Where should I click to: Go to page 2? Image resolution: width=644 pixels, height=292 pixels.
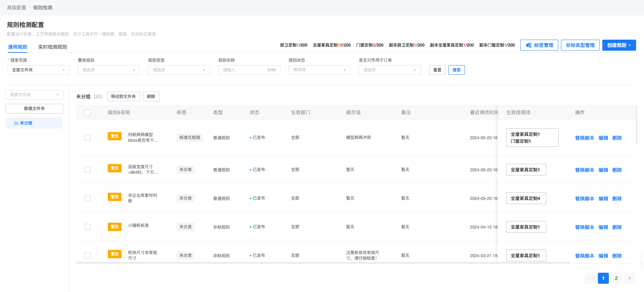[616, 278]
